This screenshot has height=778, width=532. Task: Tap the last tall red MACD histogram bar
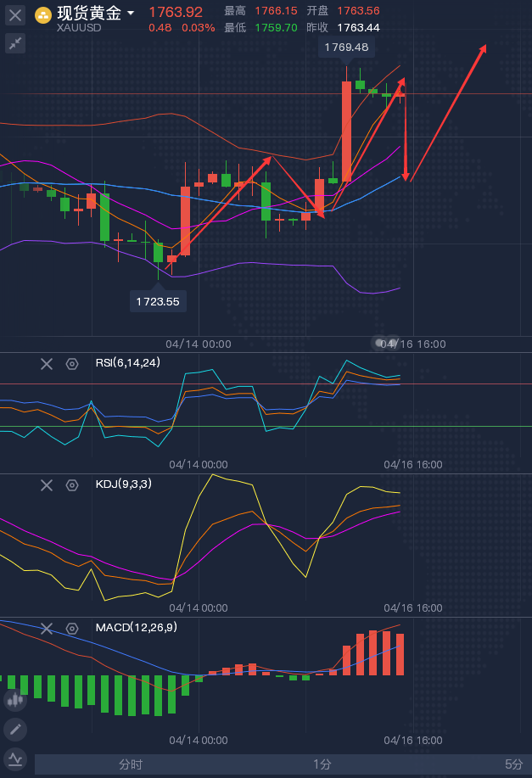(x=400, y=654)
